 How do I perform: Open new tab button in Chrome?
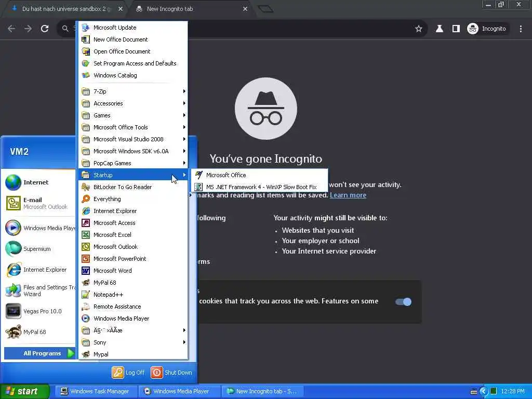tap(265, 9)
